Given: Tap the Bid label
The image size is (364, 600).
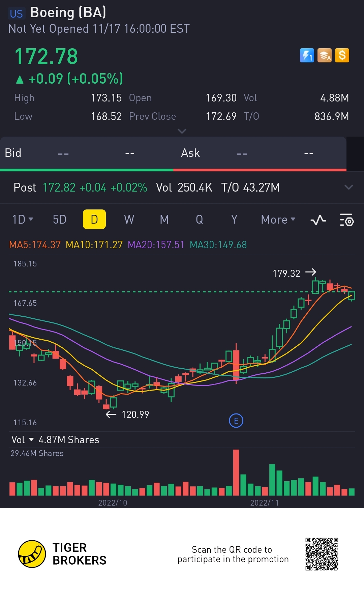Looking at the screenshot, I should pyautogui.click(x=13, y=153).
